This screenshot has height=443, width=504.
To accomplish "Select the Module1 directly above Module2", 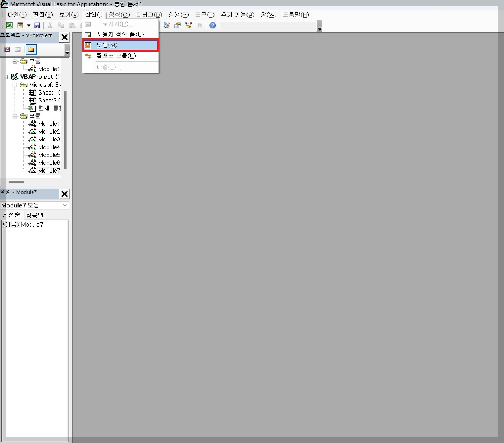I will click(44, 124).
